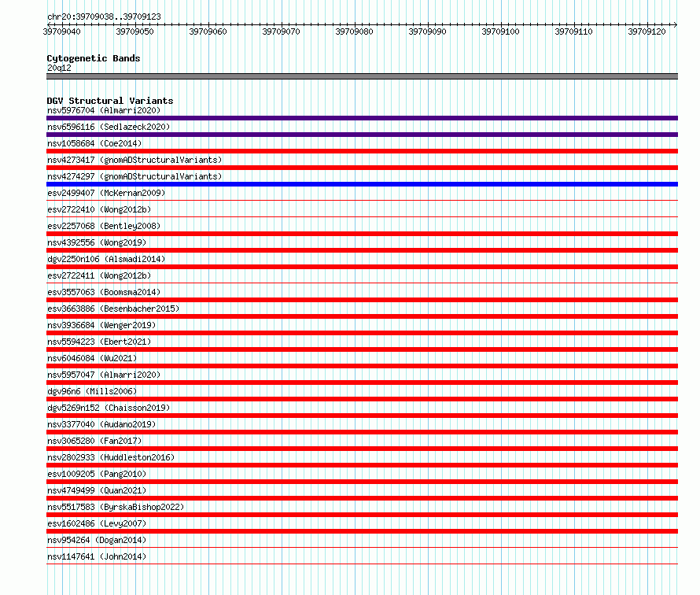Click the nsv1058684 (Coe2014) variant label

pos(94,143)
